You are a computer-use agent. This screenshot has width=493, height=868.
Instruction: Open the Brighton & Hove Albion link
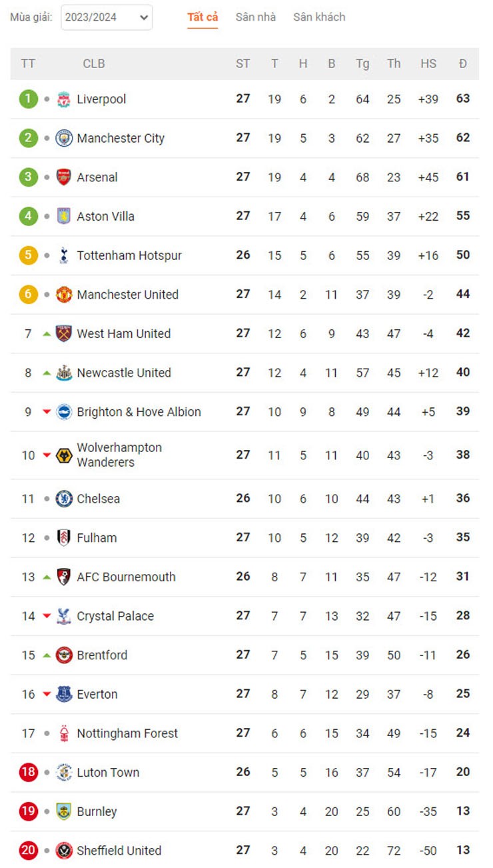139,412
